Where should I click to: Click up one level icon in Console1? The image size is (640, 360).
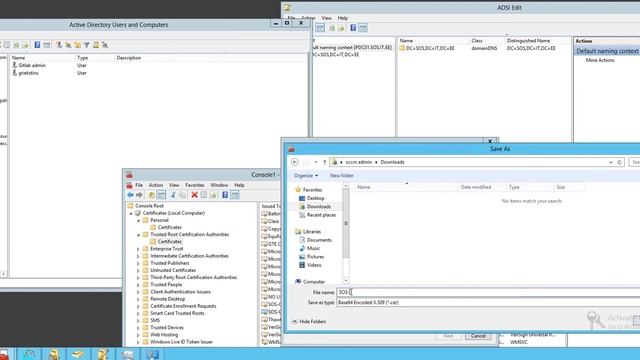[x=151, y=195]
